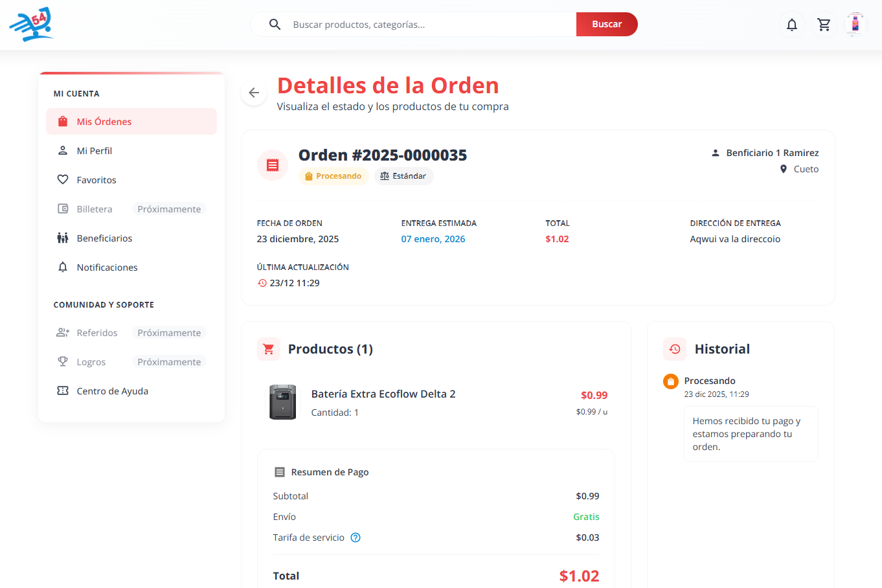Select Mis Órdenes in the sidebar
882x588 pixels.
point(104,121)
